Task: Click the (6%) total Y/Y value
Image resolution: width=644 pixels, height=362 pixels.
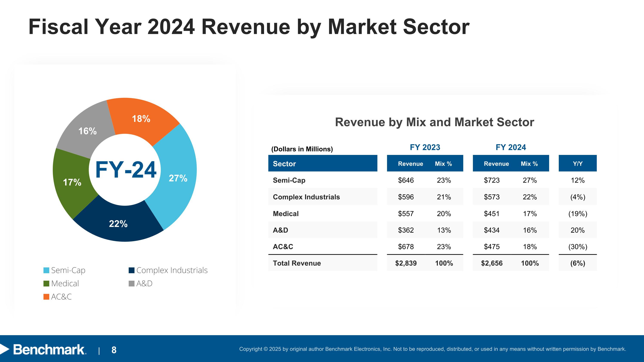Action: point(577,263)
